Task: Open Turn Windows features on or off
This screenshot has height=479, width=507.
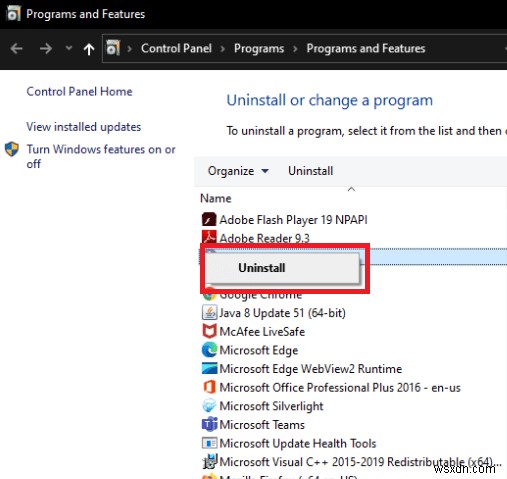Action: pyautogui.click(x=101, y=156)
